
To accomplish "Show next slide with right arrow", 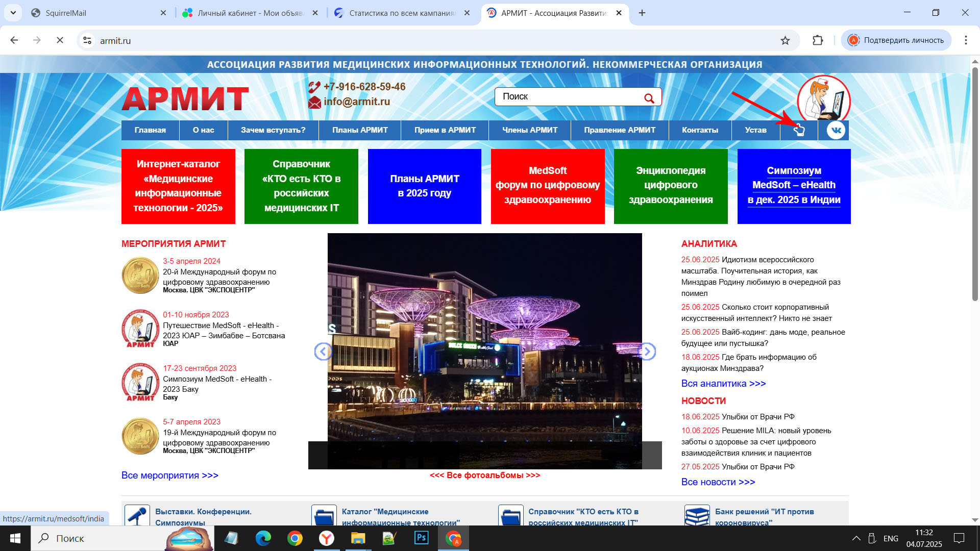I will point(647,352).
